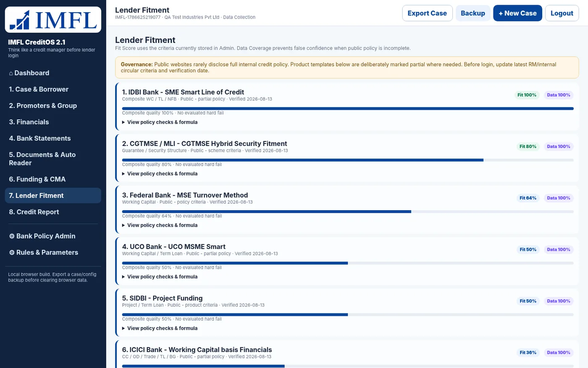588x368 pixels.
Task: Open Bank Policy Admin settings
Action: tap(53, 236)
